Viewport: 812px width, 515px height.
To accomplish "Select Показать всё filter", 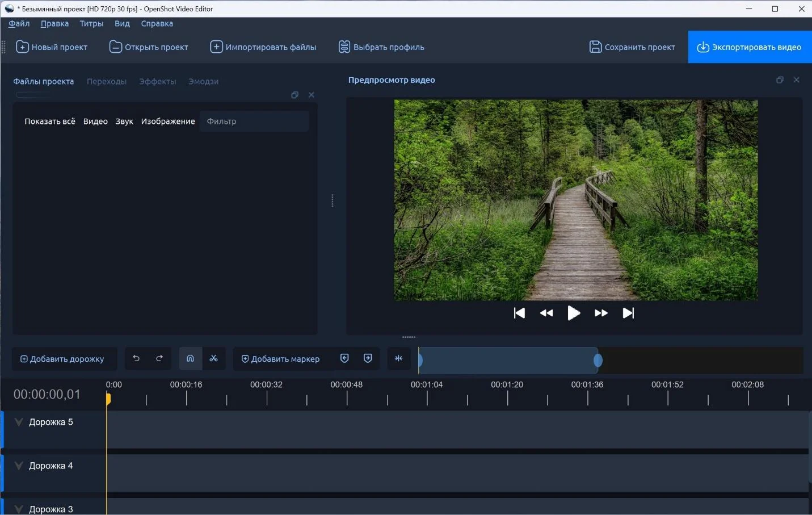I will coord(50,121).
